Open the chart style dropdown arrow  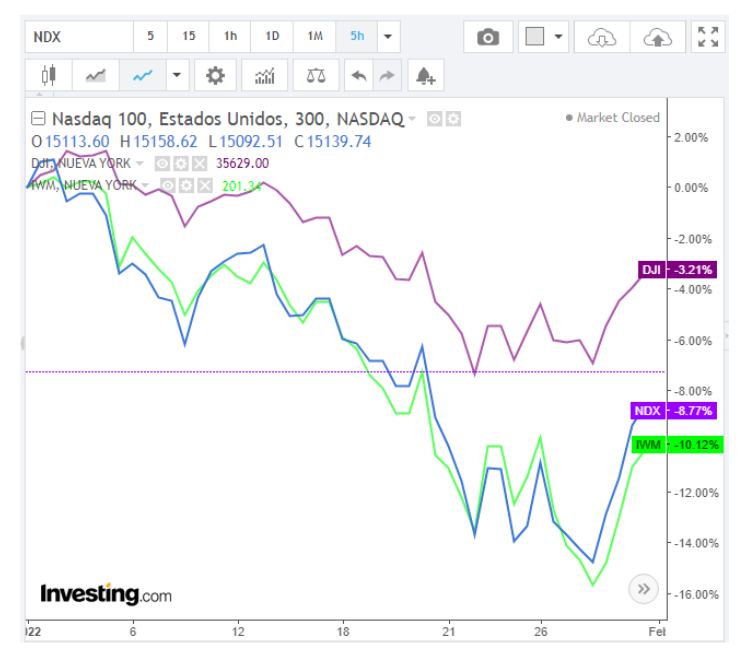click(177, 75)
